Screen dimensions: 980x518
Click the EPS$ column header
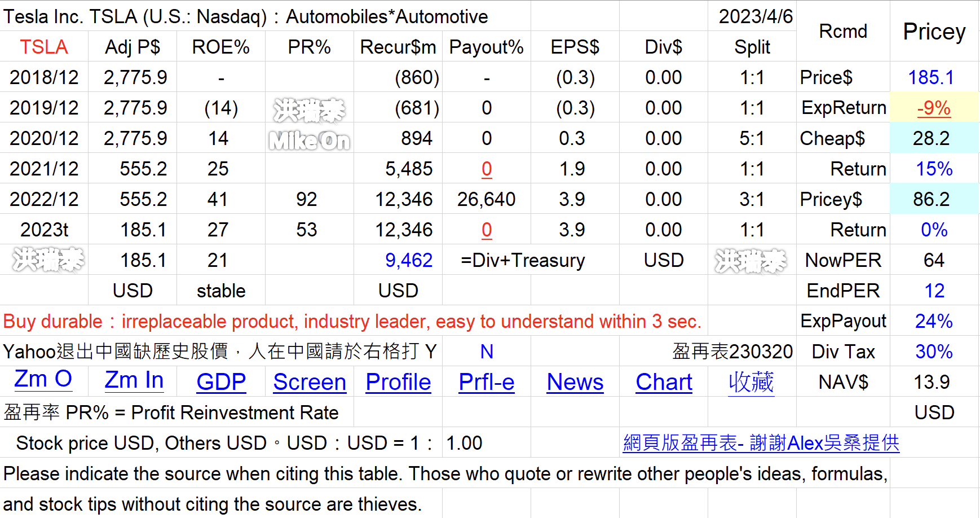coord(575,47)
